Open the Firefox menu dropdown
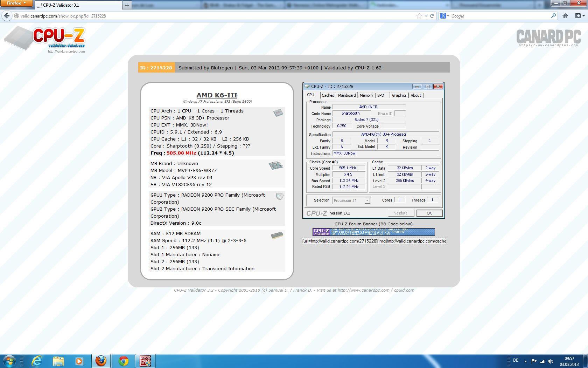The height and width of the screenshot is (368, 588). (x=16, y=3)
